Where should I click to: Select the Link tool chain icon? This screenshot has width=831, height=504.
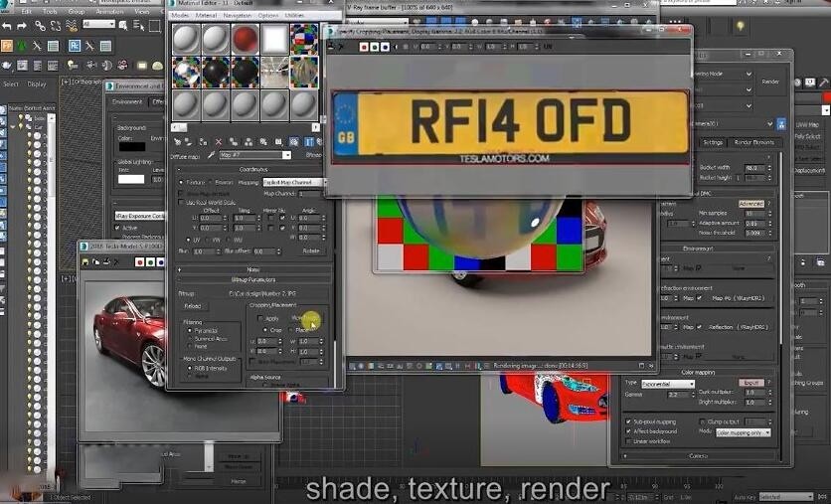coord(41,25)
